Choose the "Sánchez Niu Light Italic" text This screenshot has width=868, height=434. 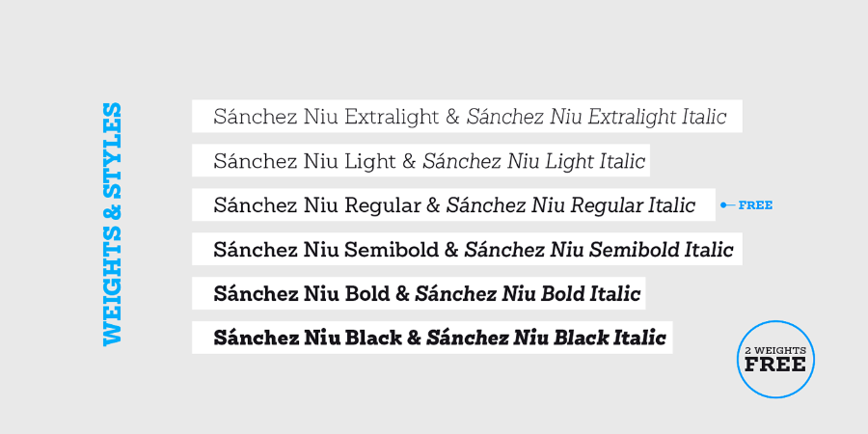pos(533,162)
